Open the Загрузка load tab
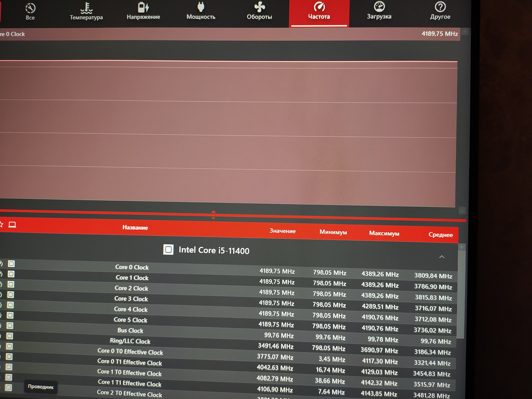 point(379,11)
